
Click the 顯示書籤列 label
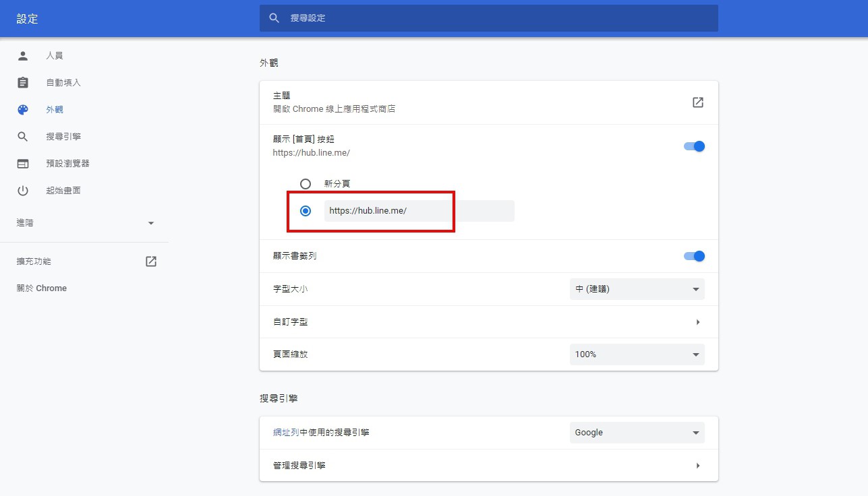[295, 256]
